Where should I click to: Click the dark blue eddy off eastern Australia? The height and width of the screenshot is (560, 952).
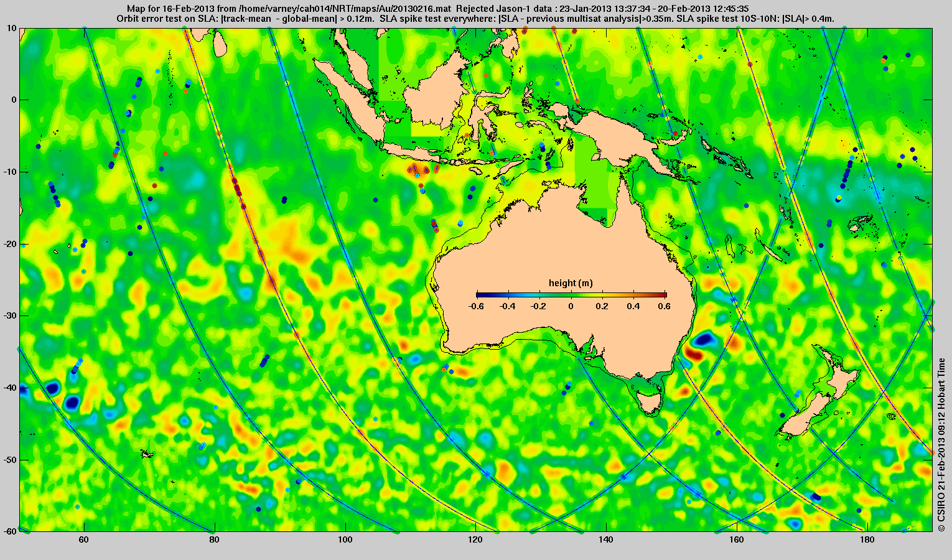704,340
